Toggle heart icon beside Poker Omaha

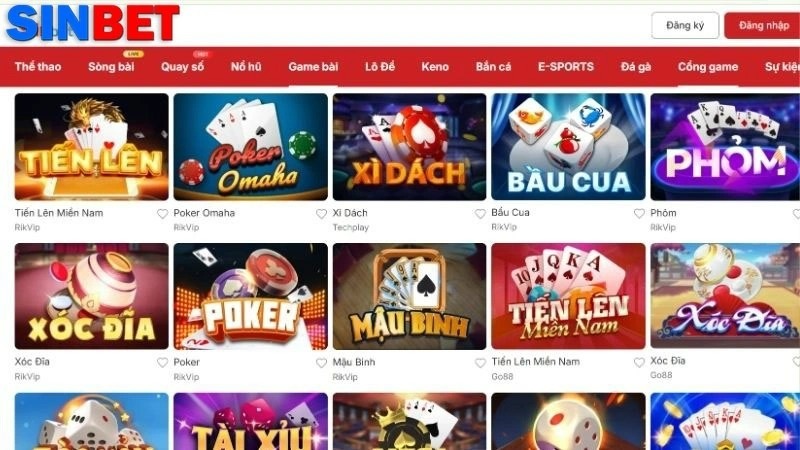tap(321, 214)
